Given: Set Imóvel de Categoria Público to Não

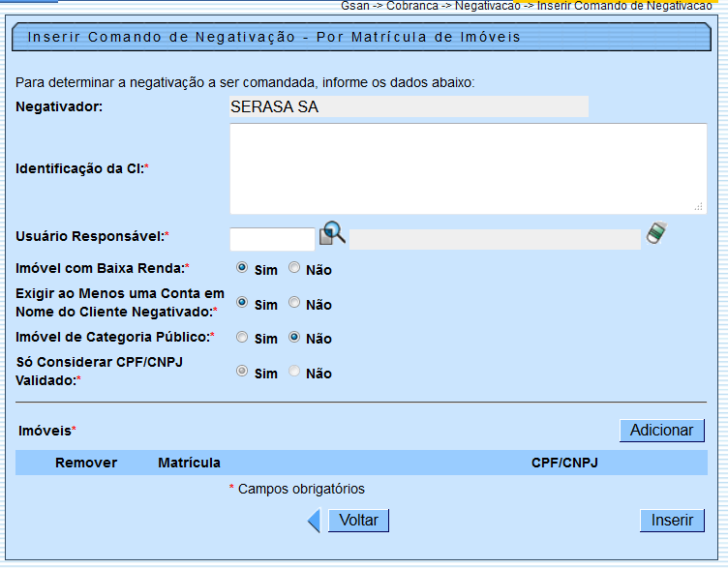Looking at the screenshot, I should [x=294, y=338].
